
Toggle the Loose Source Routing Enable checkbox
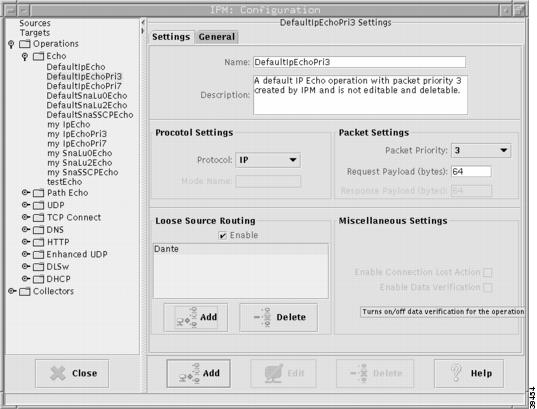[222, 236]
